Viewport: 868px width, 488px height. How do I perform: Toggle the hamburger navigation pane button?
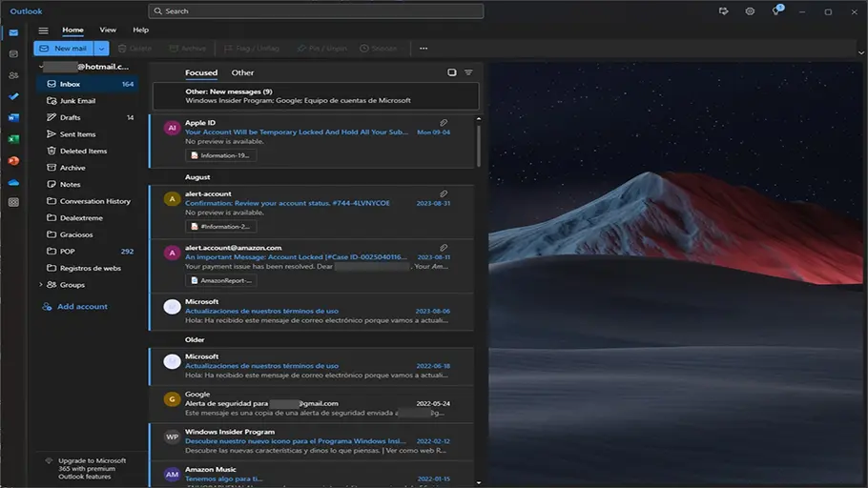[x=43, y=30]
